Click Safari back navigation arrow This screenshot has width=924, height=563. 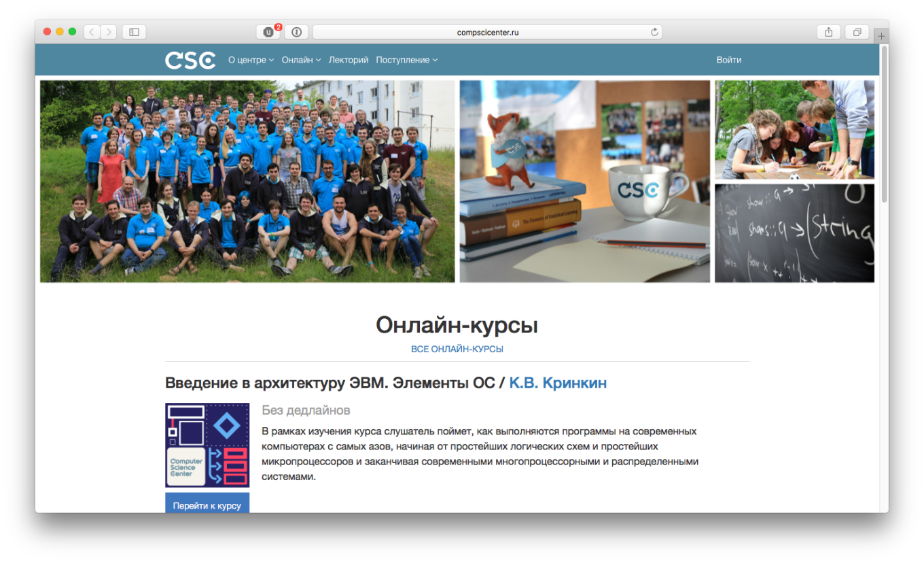click(x=92, y=32)
